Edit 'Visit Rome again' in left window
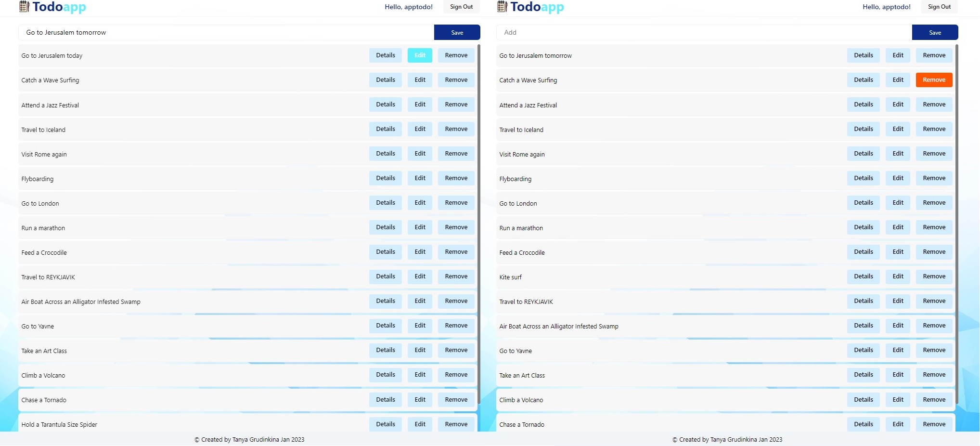The height and width of the screenshot is (446, 980). click(x=420, y=154)
